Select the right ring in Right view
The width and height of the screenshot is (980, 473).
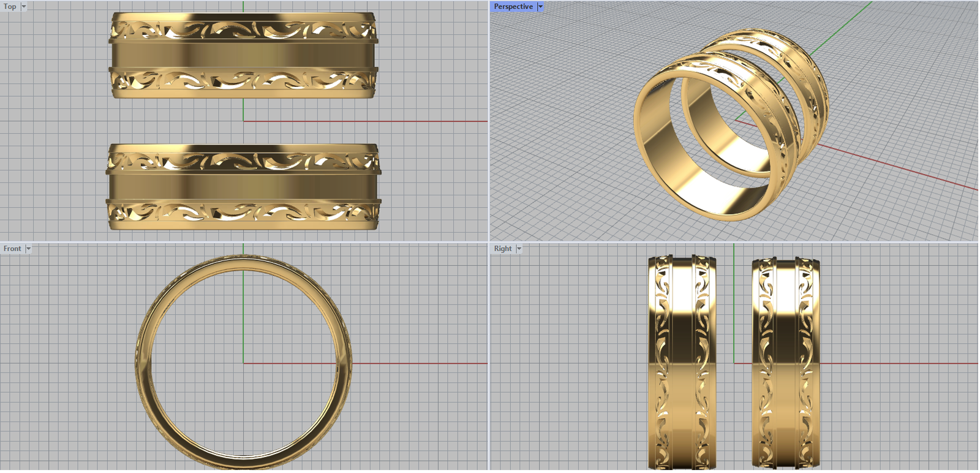[786, 361]
